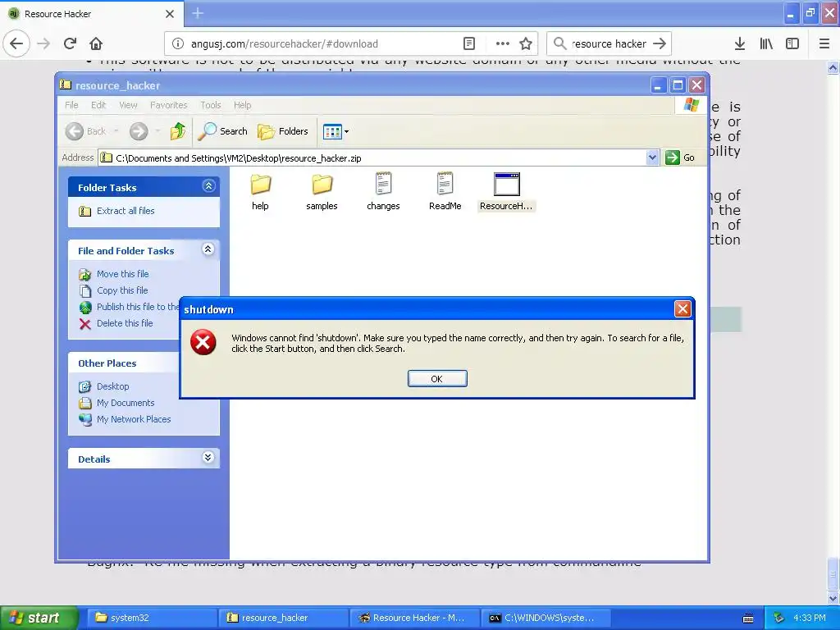Click OK in the shutdown error dialog
This screenshot has width=840, height=630.
[437, 379]
